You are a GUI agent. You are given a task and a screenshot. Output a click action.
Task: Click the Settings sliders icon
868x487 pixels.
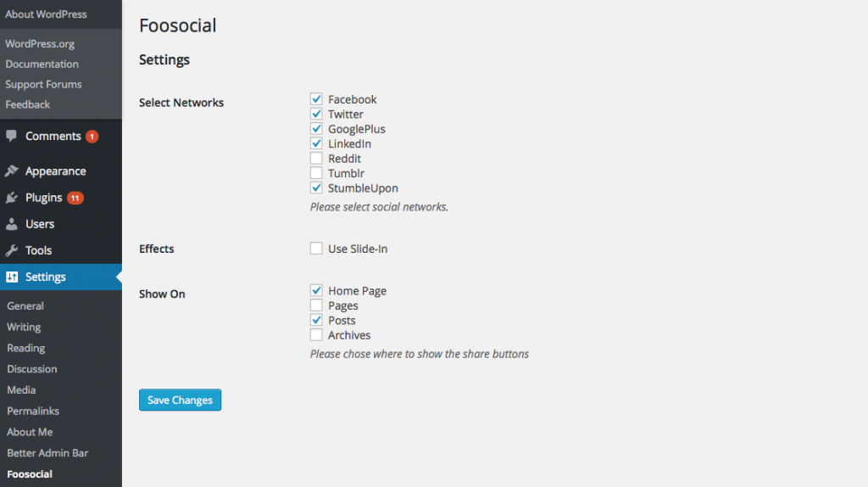pyautogui.click(x=12, y=277)
